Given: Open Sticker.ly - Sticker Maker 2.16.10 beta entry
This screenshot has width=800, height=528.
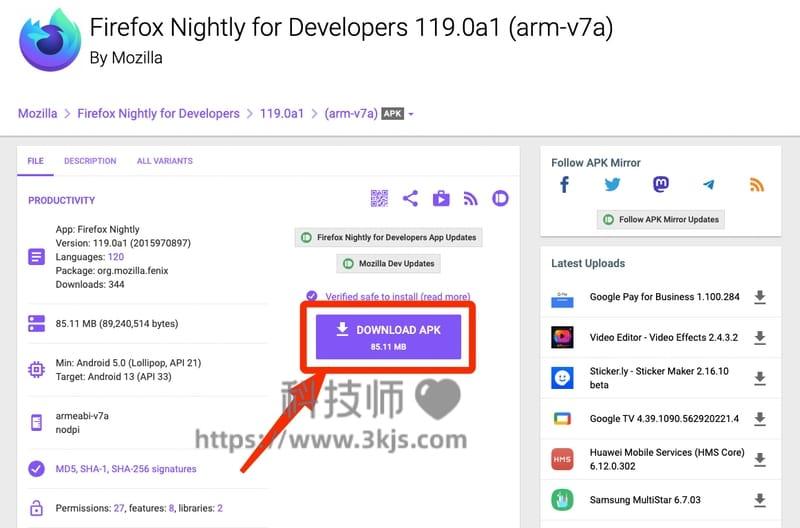Looking at the screenshot, I should (x=659, y=378).
